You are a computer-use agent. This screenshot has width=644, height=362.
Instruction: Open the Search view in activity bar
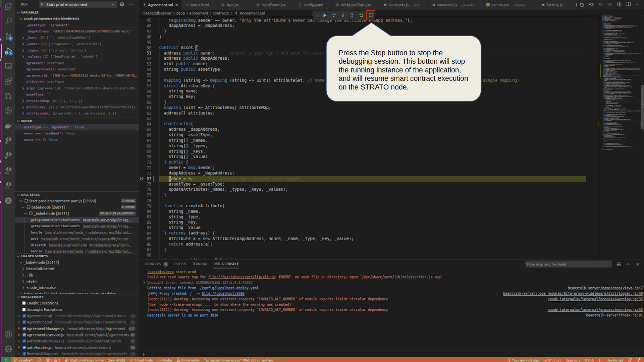[8, 21]
